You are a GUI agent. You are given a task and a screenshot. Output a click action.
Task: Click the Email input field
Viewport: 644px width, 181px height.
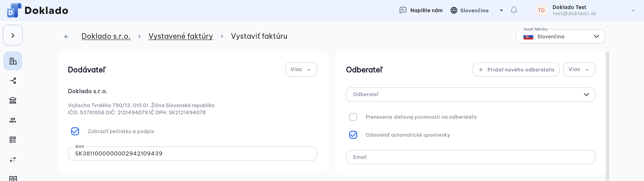point(470,157)
